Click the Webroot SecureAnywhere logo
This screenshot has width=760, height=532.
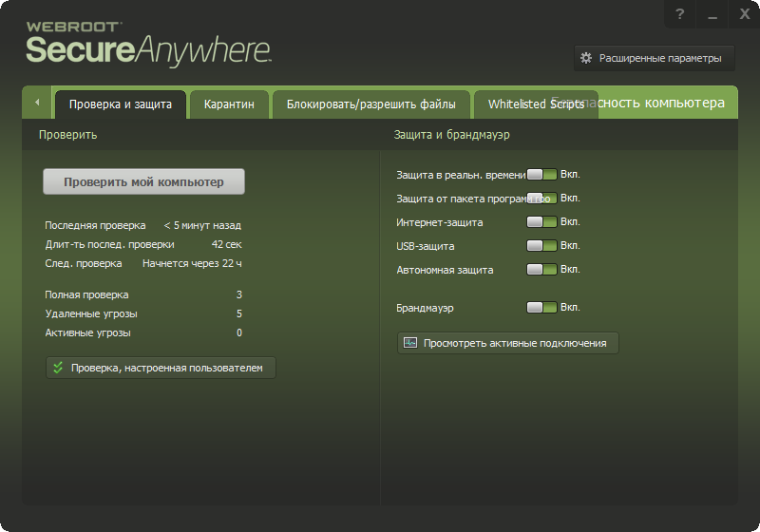(x=148, y=44)
